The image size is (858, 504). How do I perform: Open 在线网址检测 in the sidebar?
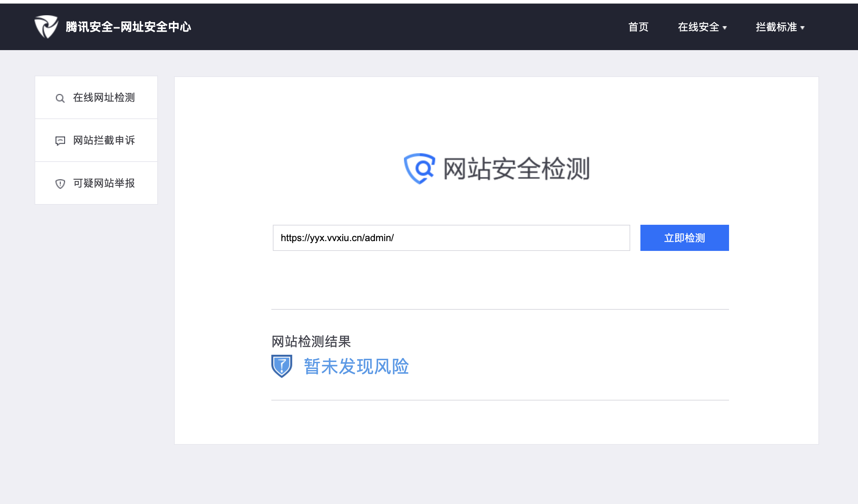104,98
